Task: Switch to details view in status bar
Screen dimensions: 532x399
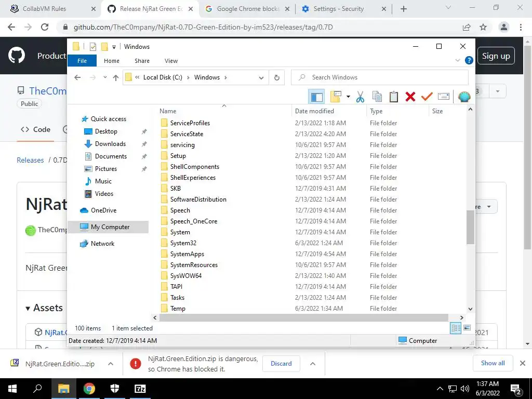Action: [456, 328]
